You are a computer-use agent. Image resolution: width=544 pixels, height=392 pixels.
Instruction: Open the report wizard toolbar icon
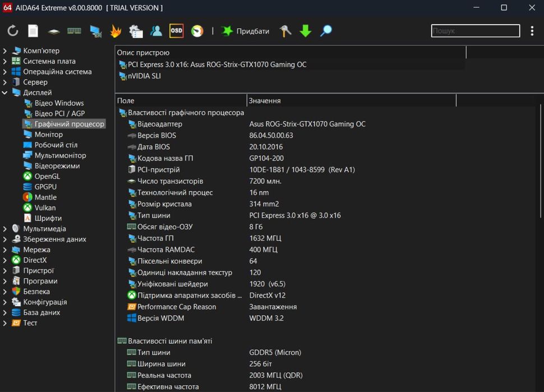[x=136, y=31]
